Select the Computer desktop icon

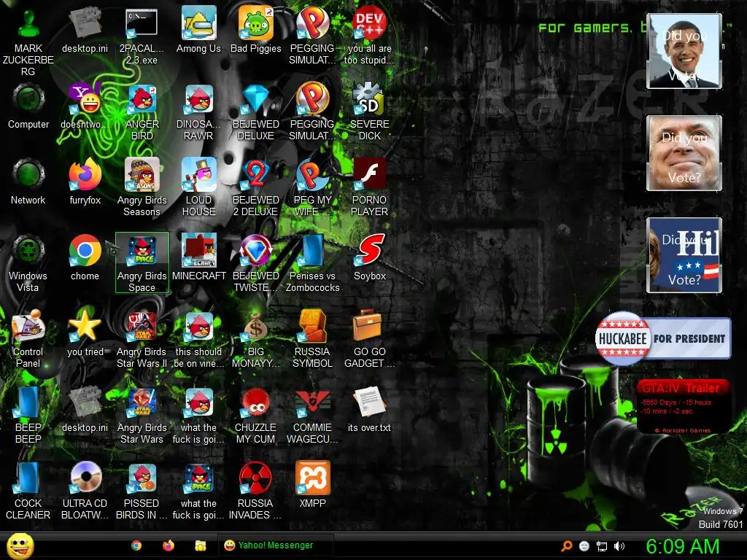pyautogui.click(x=28, y=106)
